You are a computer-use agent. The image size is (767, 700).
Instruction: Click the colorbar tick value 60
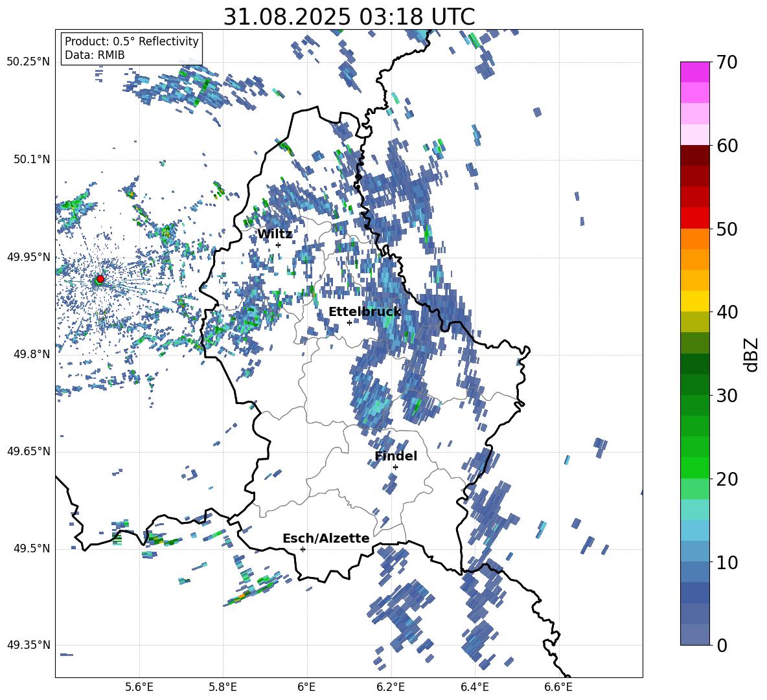tap(727, 146)
